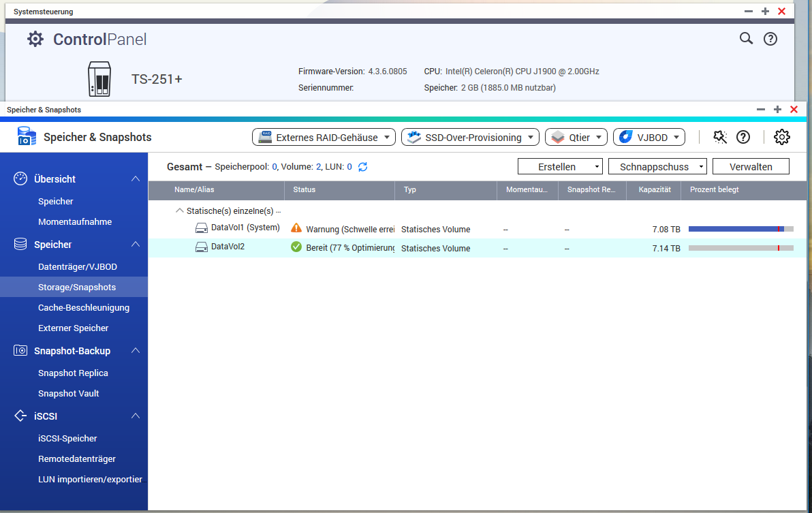Sort by Kapazität column header

[654, 189]
